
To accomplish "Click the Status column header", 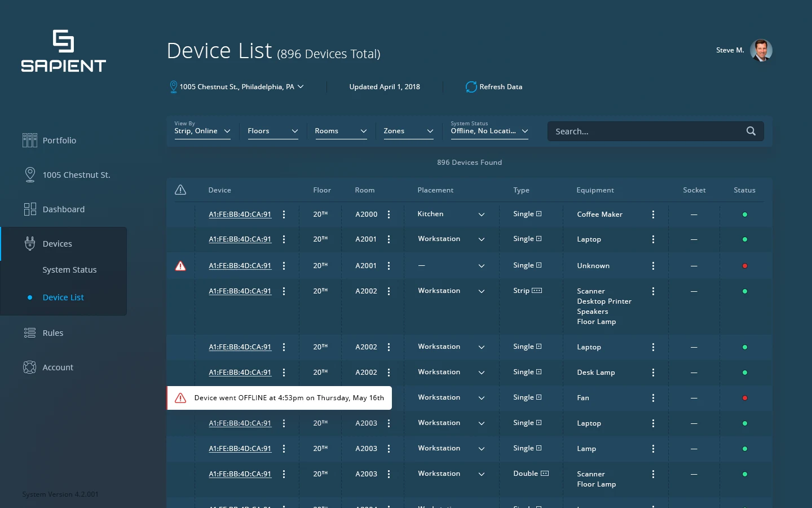I will [x=744, y=190].
